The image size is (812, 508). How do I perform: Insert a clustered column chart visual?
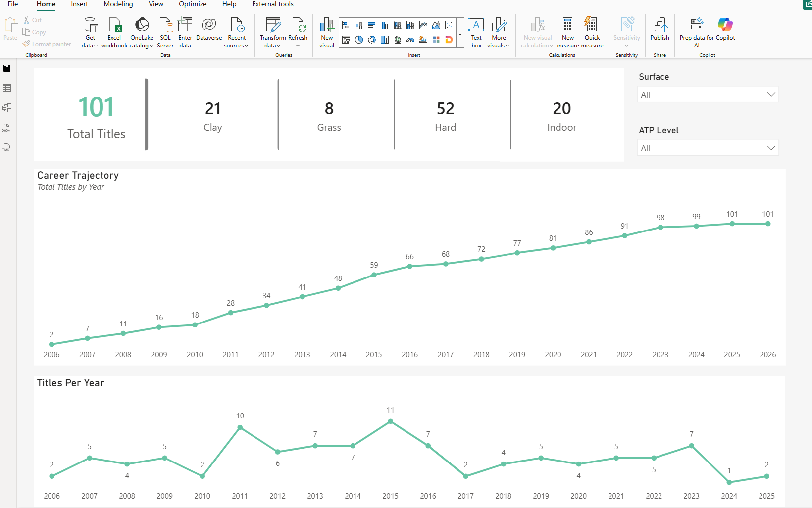coord(385,25)
